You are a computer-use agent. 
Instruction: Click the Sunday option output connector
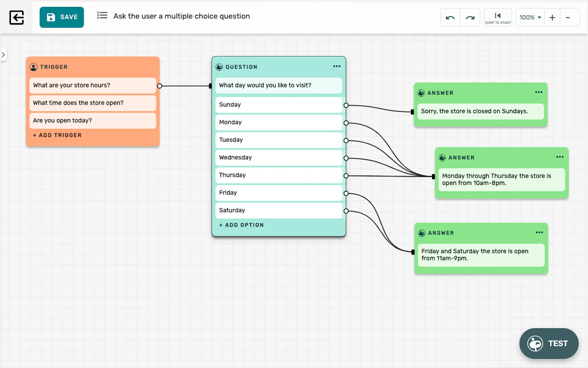[346, 105]
